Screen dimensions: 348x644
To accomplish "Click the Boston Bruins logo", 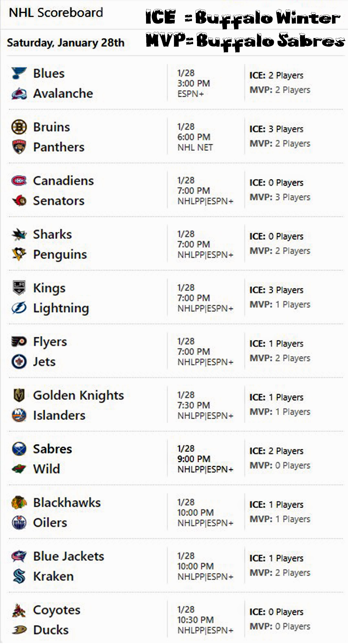I will pos(19,127).
